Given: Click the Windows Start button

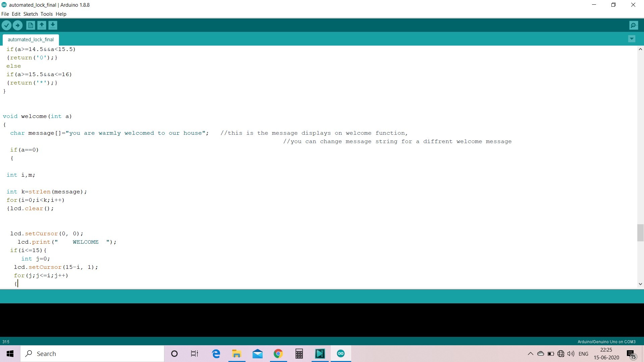Looking at the screenshot, I should tap(10, 354).
